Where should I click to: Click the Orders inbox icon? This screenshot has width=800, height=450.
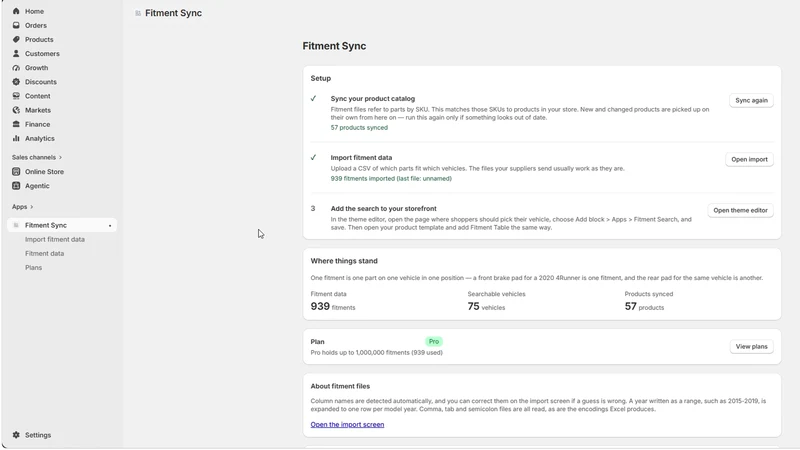[16, 25]
